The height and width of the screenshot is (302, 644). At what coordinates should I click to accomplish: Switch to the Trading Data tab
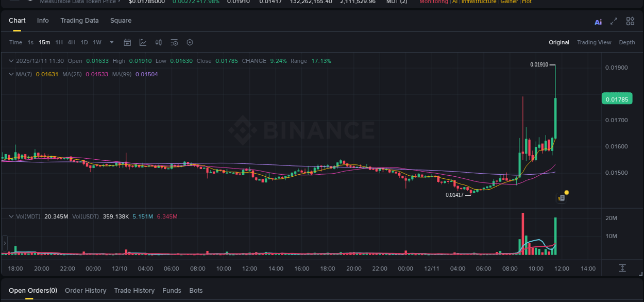click(79, 21)
